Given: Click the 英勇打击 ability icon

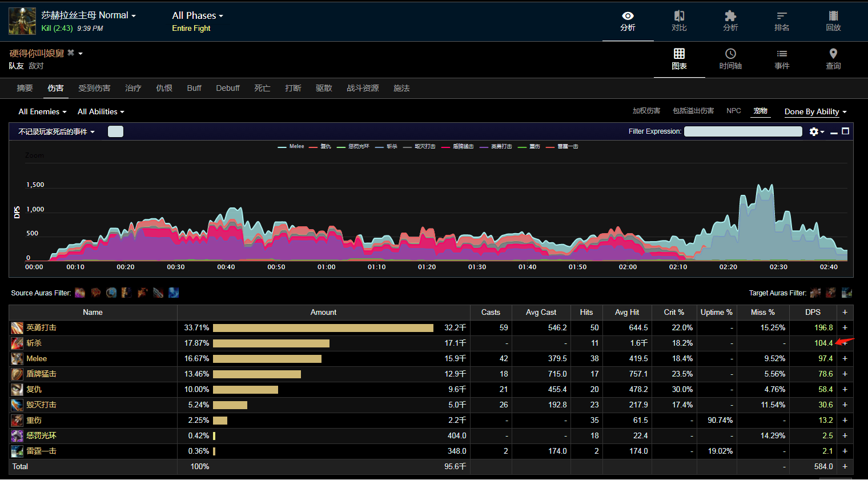Looking at the screenshot, I should point(17,328).
